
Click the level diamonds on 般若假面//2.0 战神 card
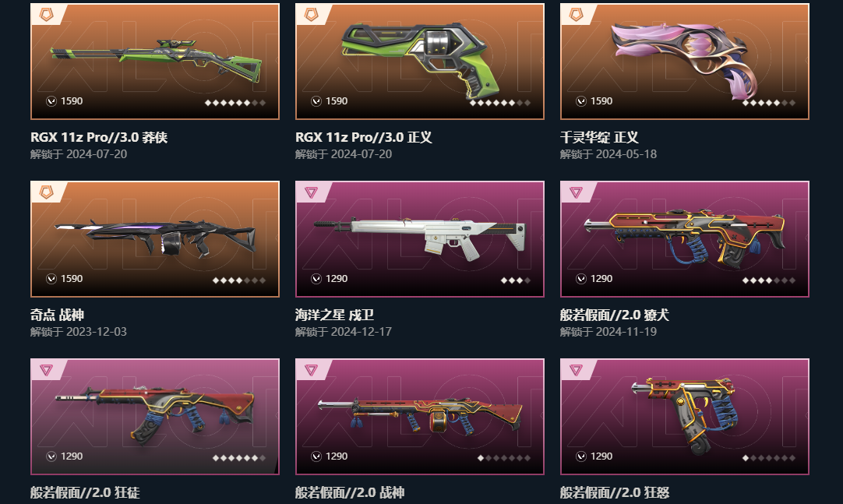tap(504, 458)
